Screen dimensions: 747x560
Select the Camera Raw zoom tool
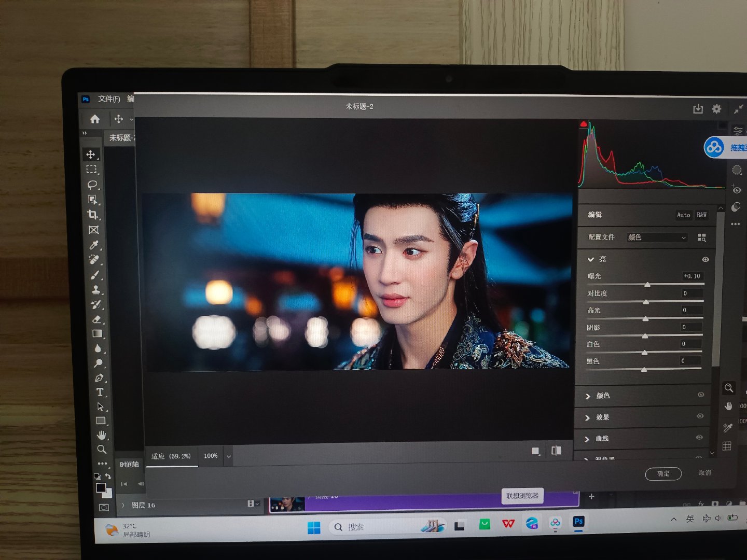(729, 388)
